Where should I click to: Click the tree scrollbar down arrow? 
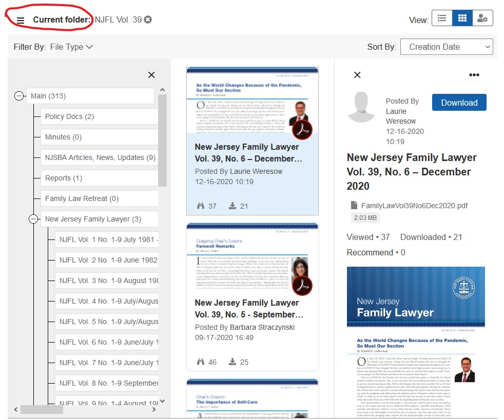click(162, 401)
